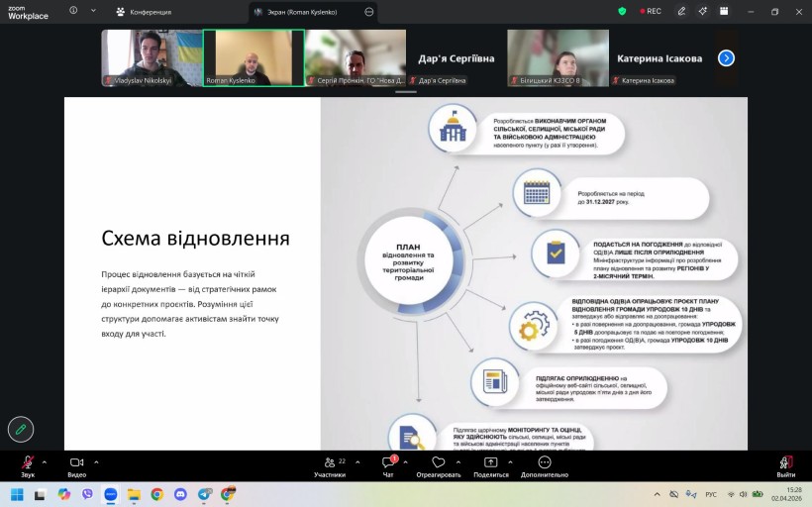
Task: Open the Чат chat panel
Action: tap(388, 466)
